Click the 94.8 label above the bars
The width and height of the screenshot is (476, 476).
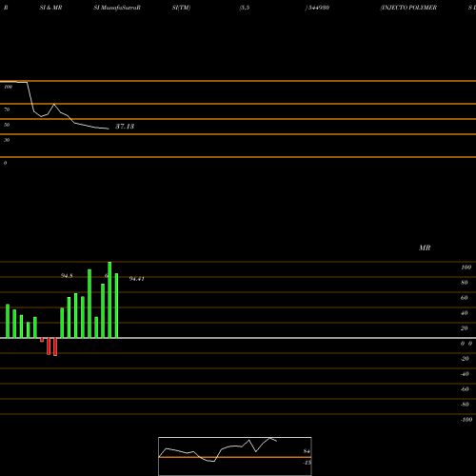click(67, 276)
